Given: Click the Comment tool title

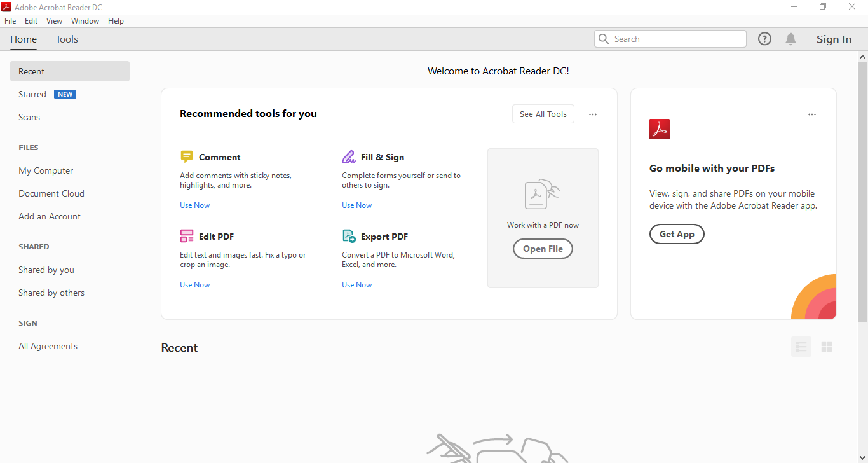Looking at the screenshot, I should tap(220, 157).
